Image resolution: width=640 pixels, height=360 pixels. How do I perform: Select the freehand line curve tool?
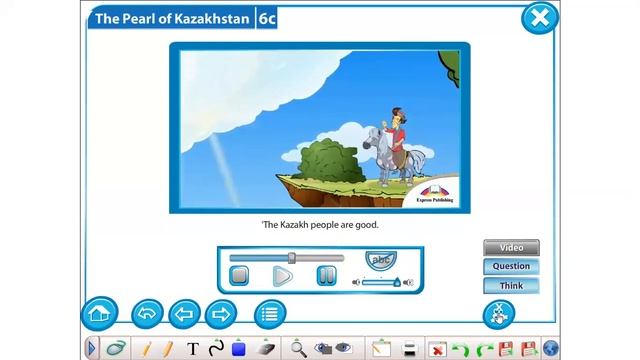pyautogui.click(x=216, y=348)
